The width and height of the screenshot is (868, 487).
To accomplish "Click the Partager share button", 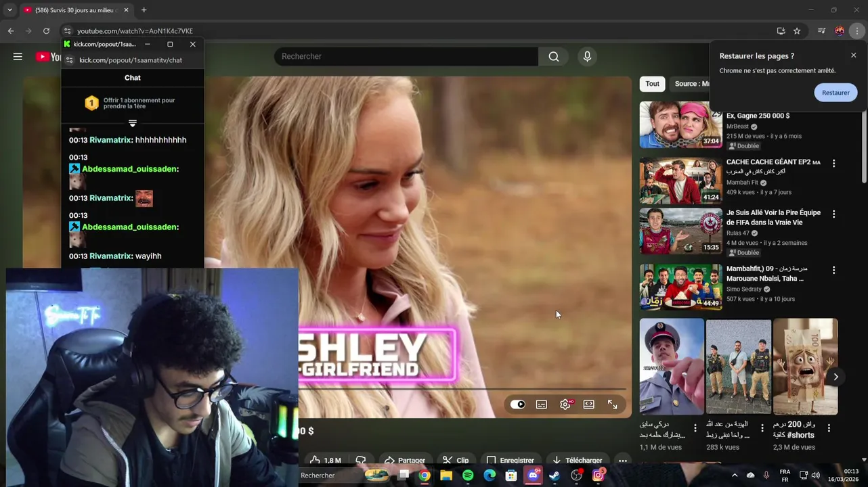I will click(405, 461).
